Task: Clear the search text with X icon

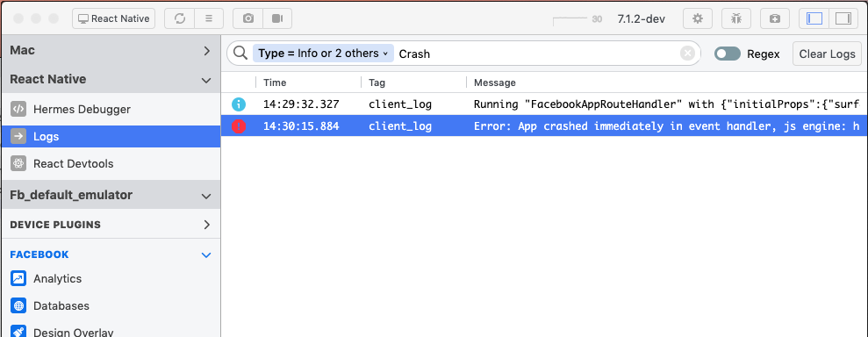Action: [687, 54]
